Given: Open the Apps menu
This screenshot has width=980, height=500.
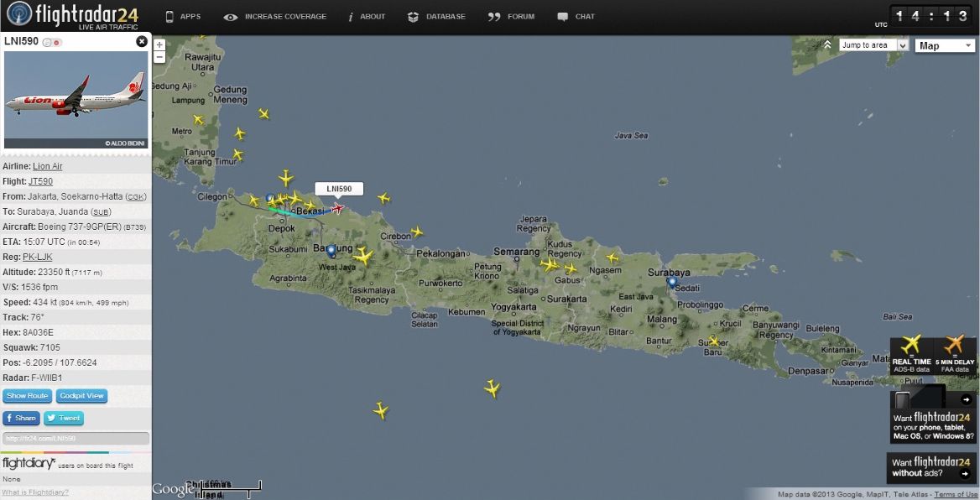Looking at the screenshot, I should [183, 17].
